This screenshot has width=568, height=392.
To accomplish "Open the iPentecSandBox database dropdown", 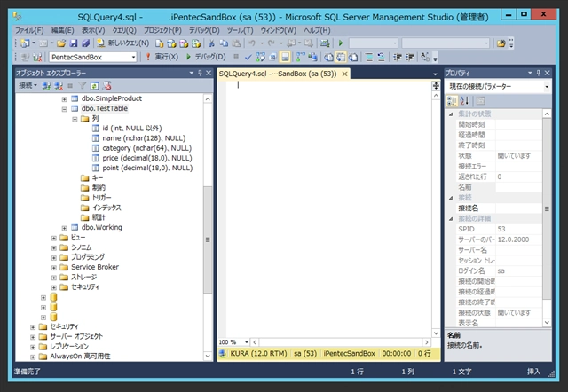I will pyautogui.click(x=133, y=57).
